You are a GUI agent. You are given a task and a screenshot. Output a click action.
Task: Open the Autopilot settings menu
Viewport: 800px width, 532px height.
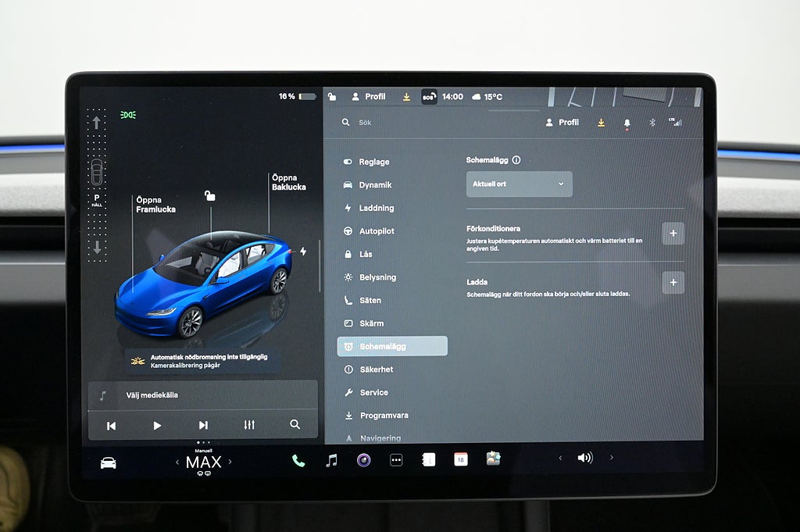point(376,231)
